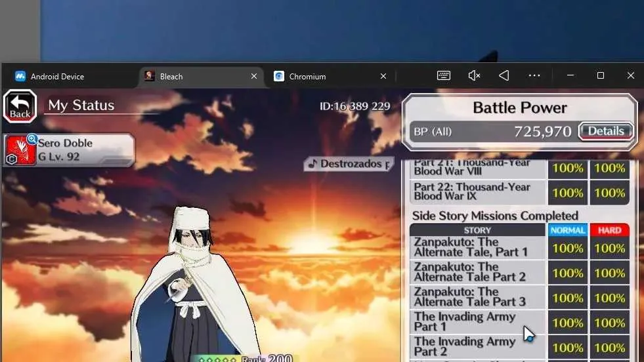The height and width of the screenshot is (362, 644).
Task: Click the music note Destrozados label
Action: pos(349,164)
